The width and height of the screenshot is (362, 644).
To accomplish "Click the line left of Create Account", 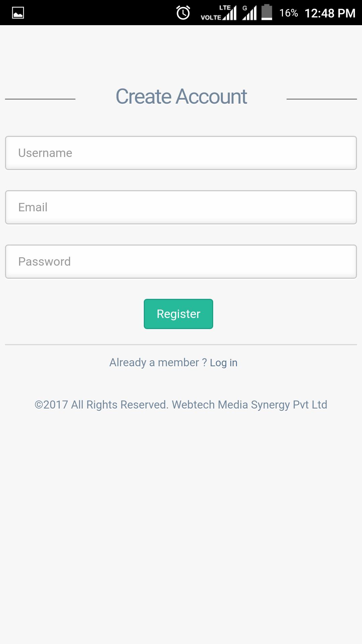I will pos(40,99).
